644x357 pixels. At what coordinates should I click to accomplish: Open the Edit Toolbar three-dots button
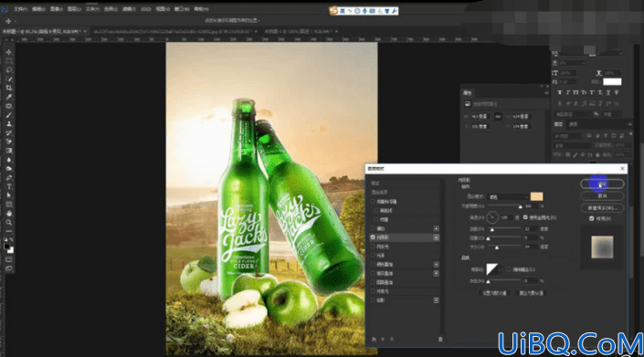[8, 231]
